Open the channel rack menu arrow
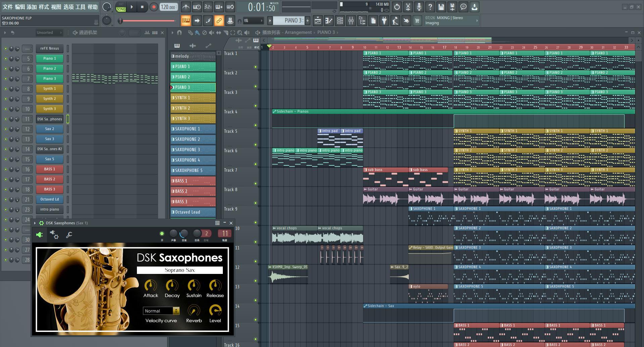The width and height of the screenshot is (644, 347). point(5,33)
